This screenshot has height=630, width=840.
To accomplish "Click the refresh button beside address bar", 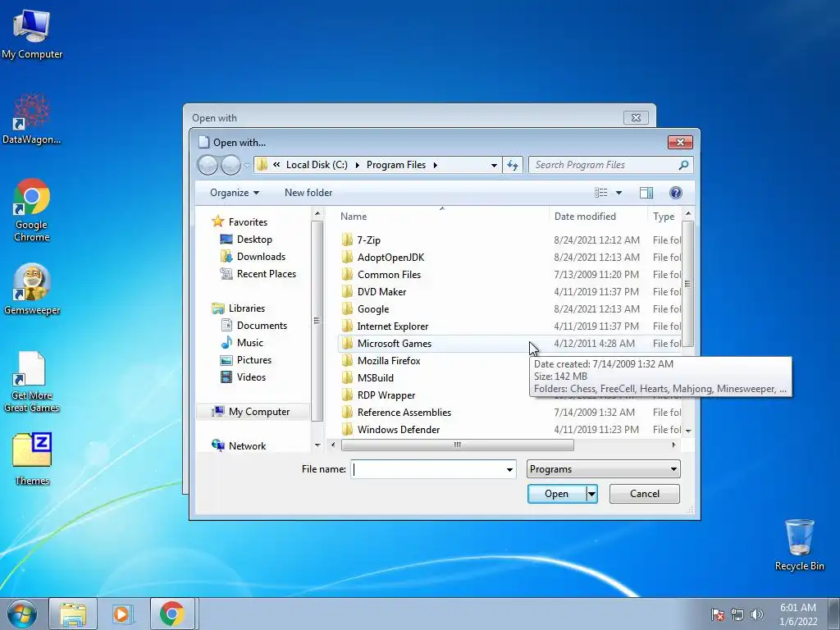I will click(513, 165).
